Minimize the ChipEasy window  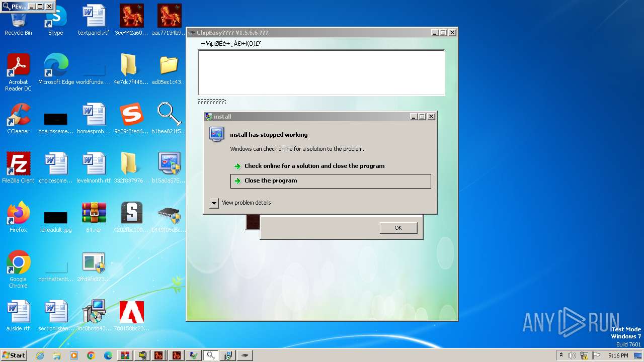435,33
